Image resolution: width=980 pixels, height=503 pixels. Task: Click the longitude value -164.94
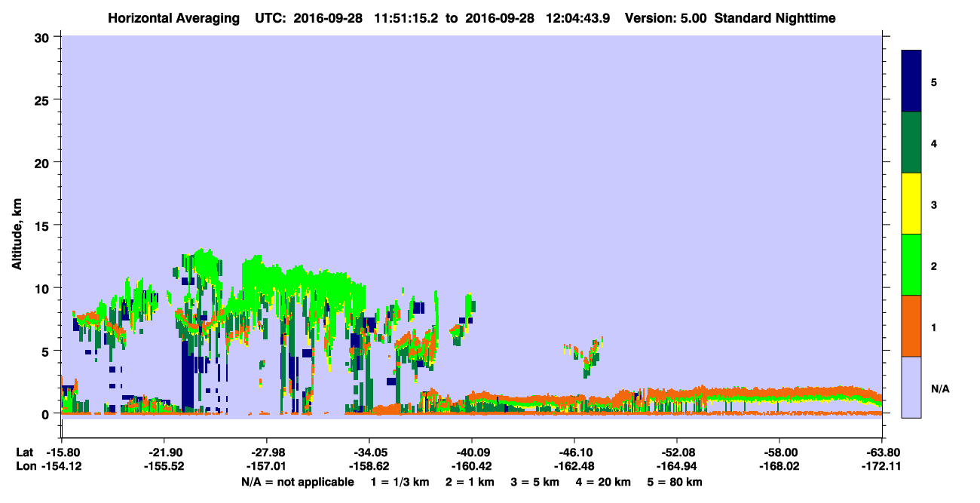point(676,467)
